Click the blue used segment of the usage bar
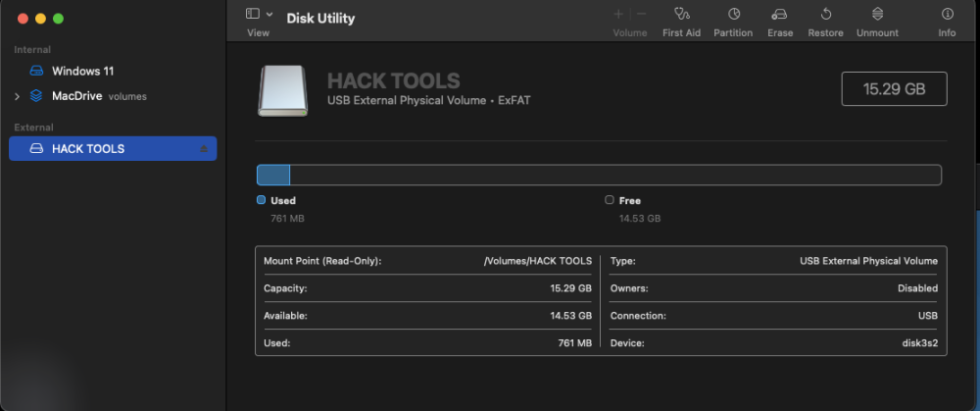The image size is (980, 411). [273, 175]
